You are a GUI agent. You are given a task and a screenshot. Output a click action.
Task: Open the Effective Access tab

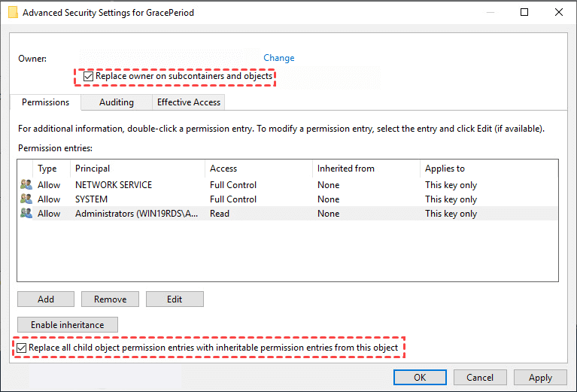(188, 102)
